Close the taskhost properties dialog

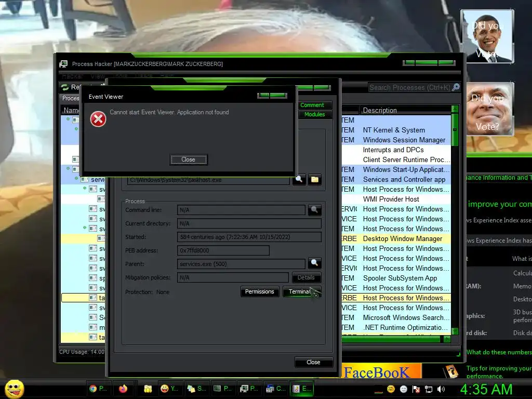click(x=313, y=362)
